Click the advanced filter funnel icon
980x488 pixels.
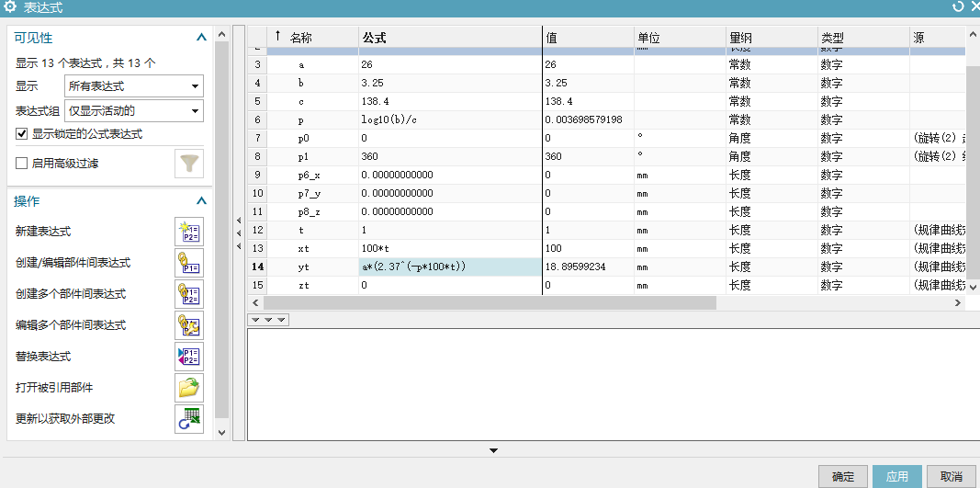(x=189, y=164)
